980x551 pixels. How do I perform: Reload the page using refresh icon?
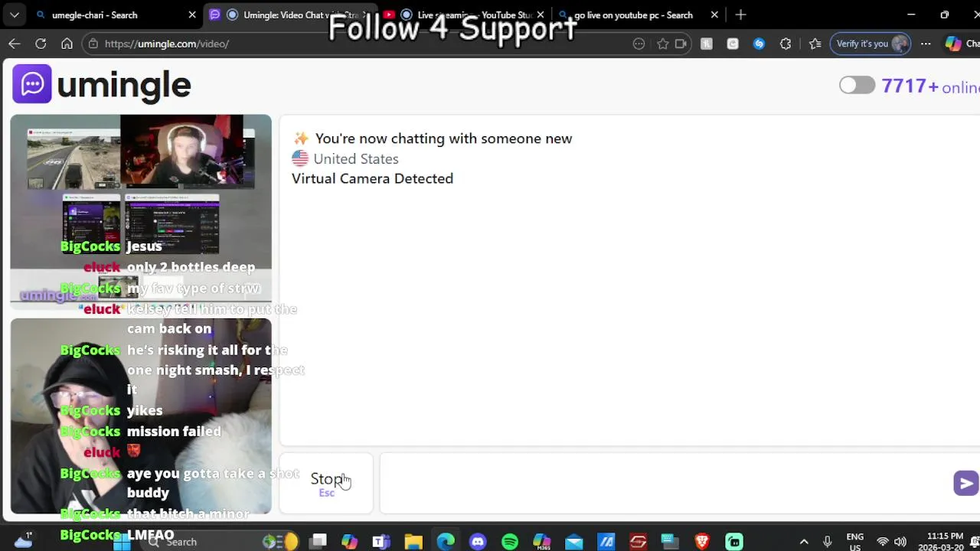(x=41, y=44)
